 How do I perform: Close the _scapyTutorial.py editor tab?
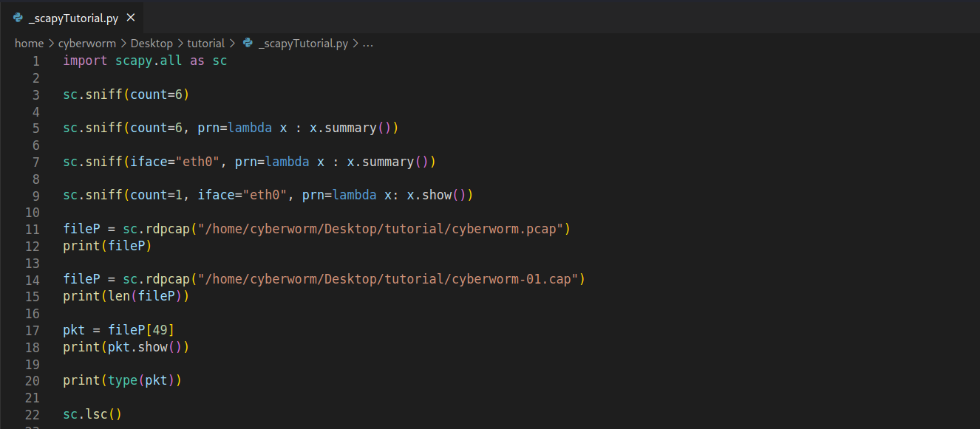tap(131, 18)
